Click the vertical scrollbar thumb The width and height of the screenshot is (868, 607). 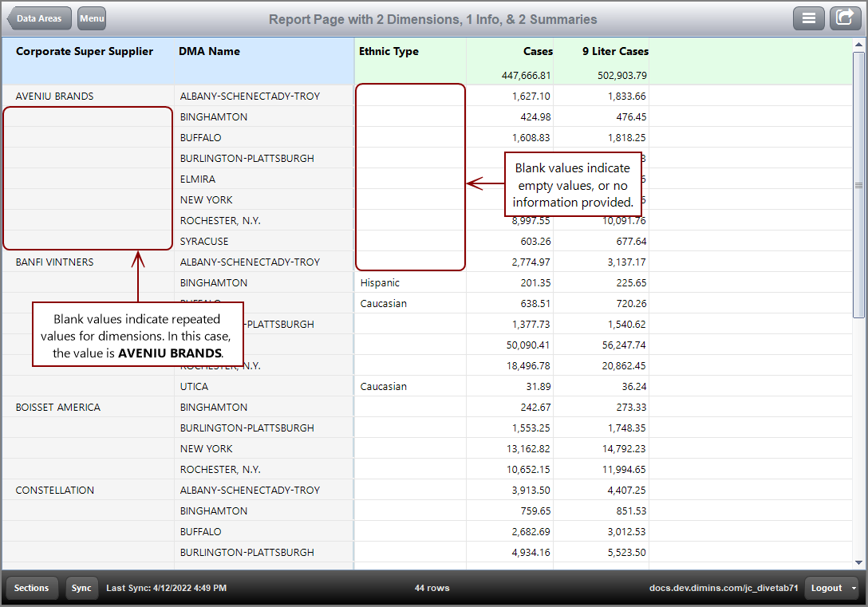pos(858,185)
